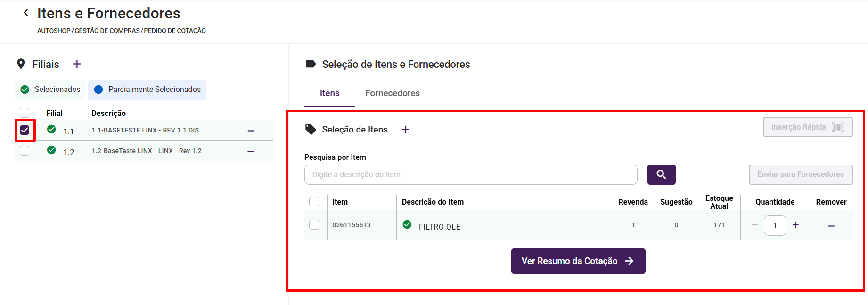Add an item next to Seleção de Itens
This screenshot has height=305, width=868.
pos(405,129)
